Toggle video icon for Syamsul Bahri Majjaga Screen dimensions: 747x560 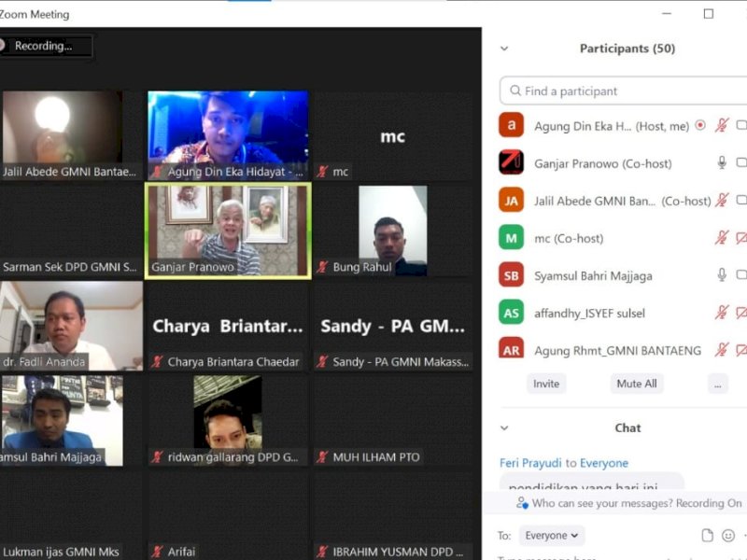click(741, 275)
